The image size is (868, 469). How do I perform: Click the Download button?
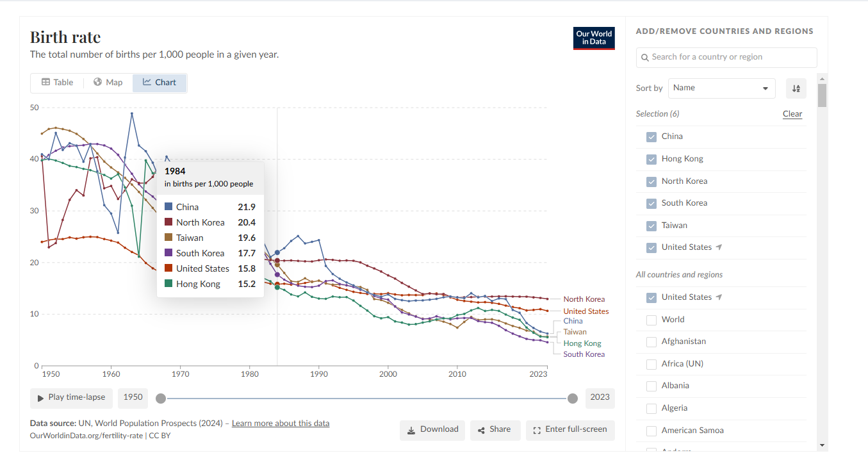click(x=432, y=430)
